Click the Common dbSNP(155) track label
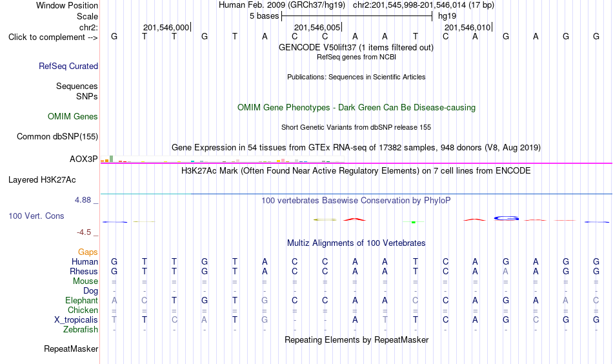The image size is (613, 364). (x=57, y=136)
